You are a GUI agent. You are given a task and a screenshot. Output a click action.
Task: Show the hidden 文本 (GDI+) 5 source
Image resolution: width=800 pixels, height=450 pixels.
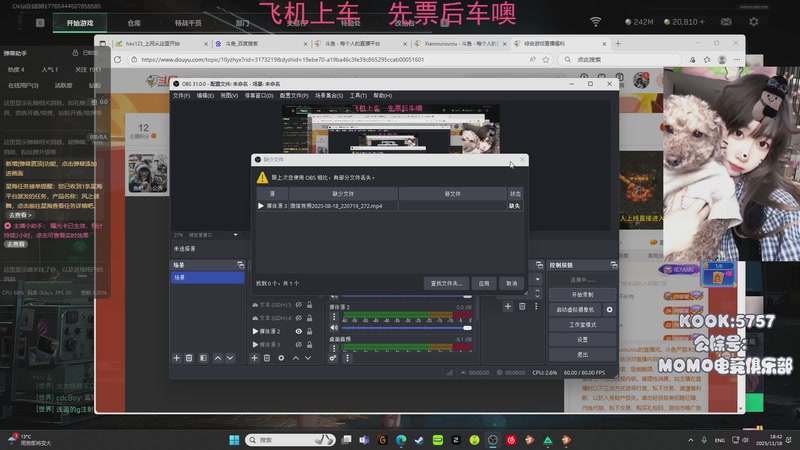point(298,305)
